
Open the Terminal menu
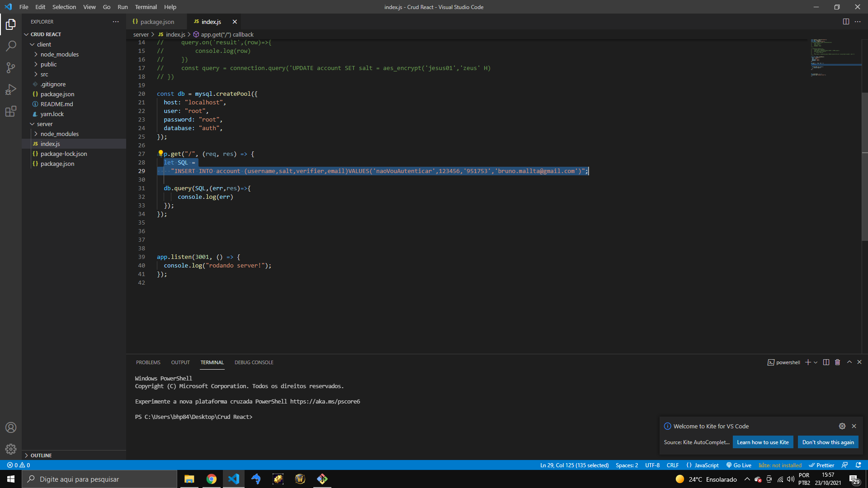pos(146,7)
